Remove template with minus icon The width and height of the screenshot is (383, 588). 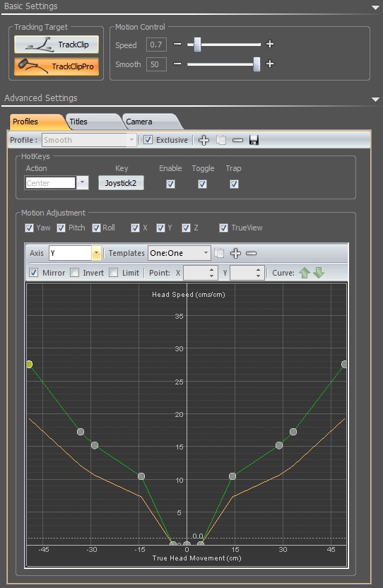[x=251, y=253]
